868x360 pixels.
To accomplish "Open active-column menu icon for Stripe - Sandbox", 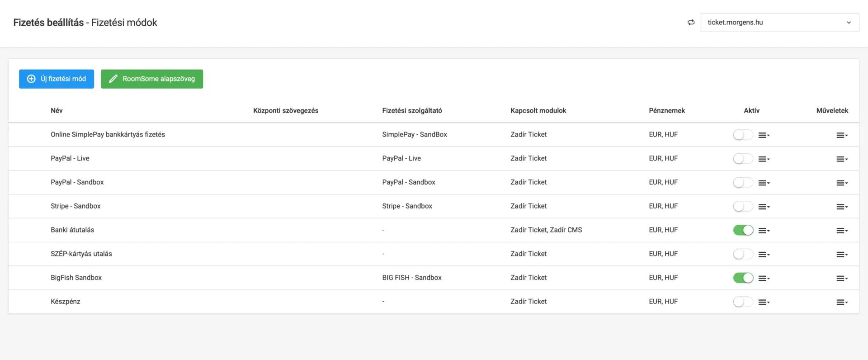I will click(x=764, y=207).
